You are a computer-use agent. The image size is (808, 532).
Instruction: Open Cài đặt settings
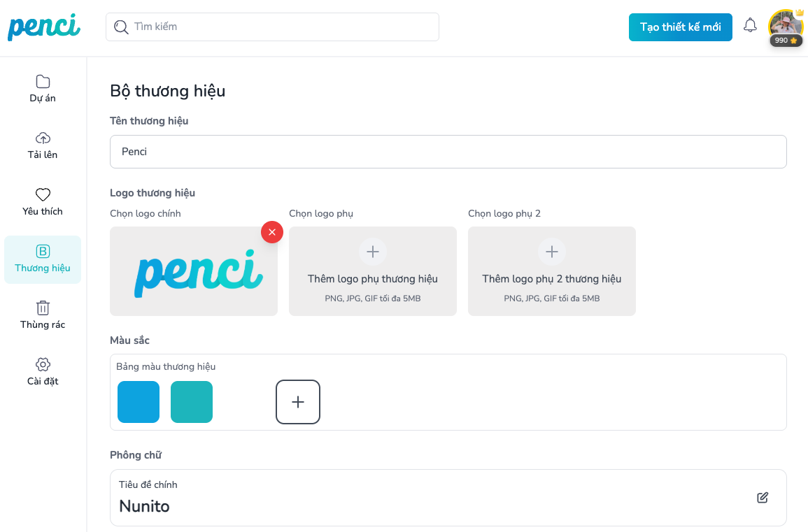(x=43, y=372)
